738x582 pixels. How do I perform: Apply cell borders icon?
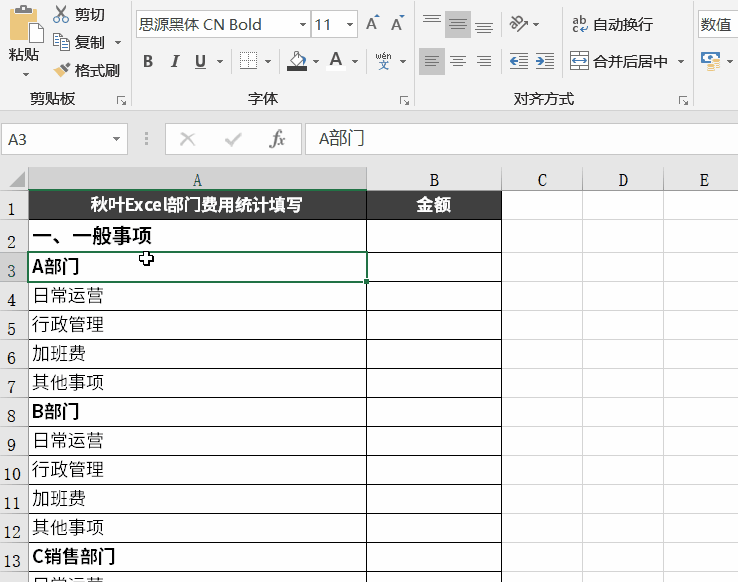click(249, 61)
